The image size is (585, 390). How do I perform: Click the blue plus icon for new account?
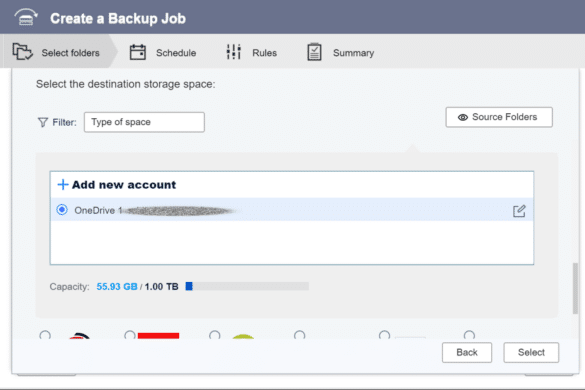(x=63, y=184)
